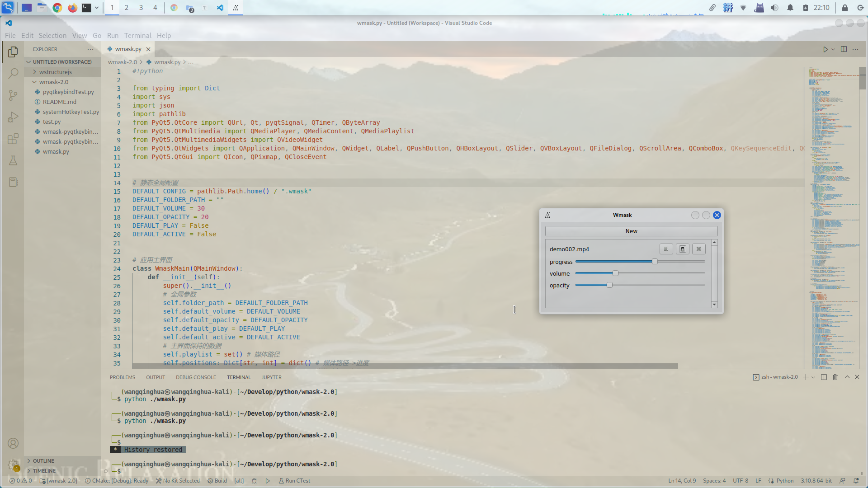Screen dimensions: 868x488
Task: Open the Terminal menu
Action: click(138, 36)
